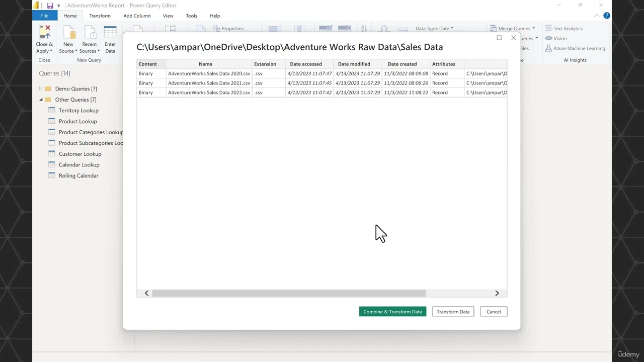Click the table icon beside Territory Lookup
Screen dimensions: 644x362
[51, 110]
